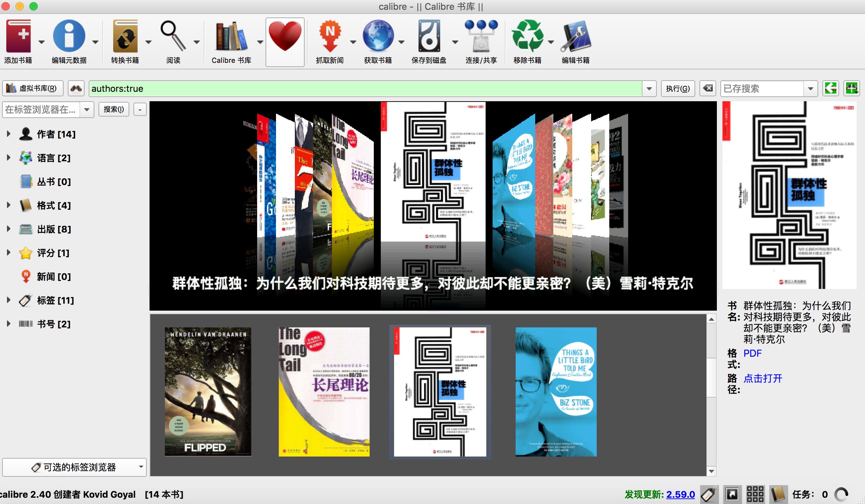Expand the 作者 [14] category in sidebar
The image size is (865, 504).
(9, 133)
